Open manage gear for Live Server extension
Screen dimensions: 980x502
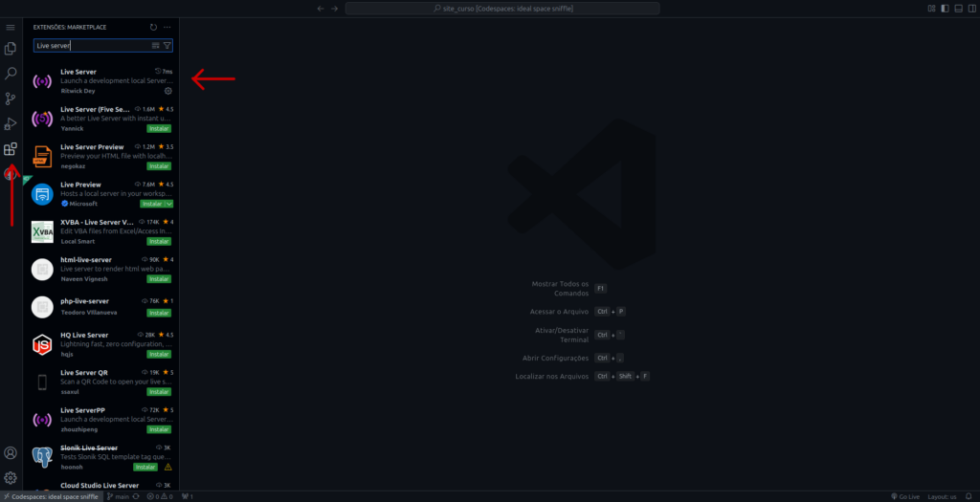click(168, 91)
